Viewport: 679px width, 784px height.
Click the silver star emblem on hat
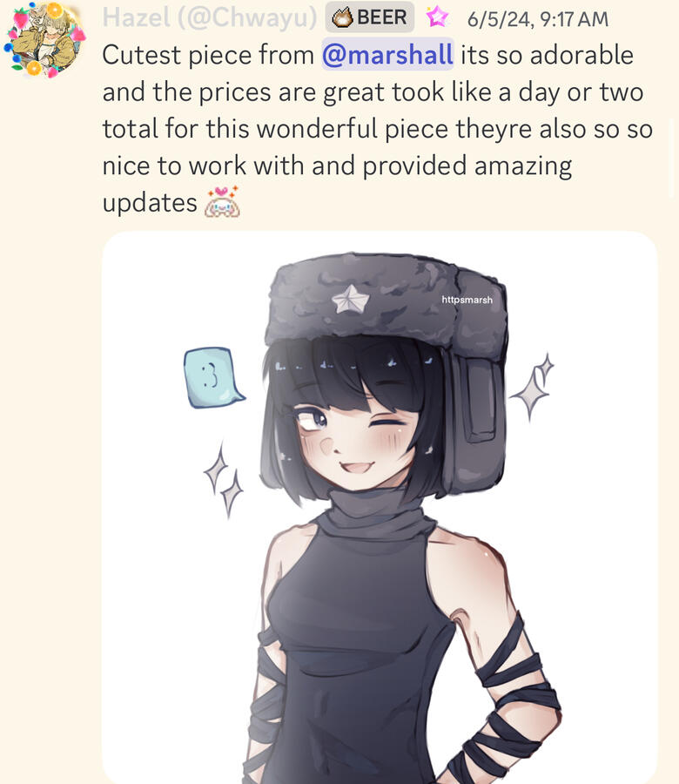[x=350, y=299]
